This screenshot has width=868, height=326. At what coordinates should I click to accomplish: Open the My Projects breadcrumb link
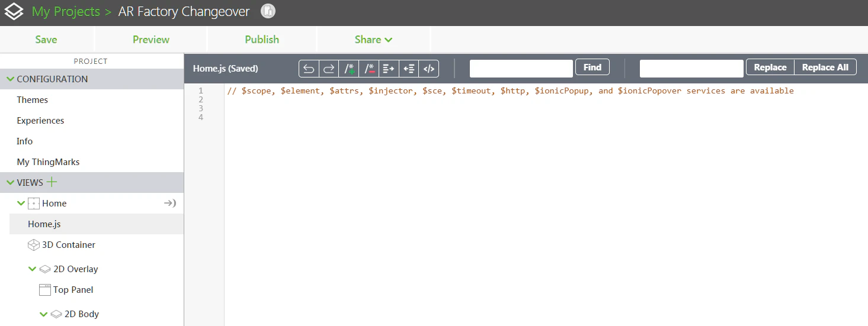[x=66, y=12]
